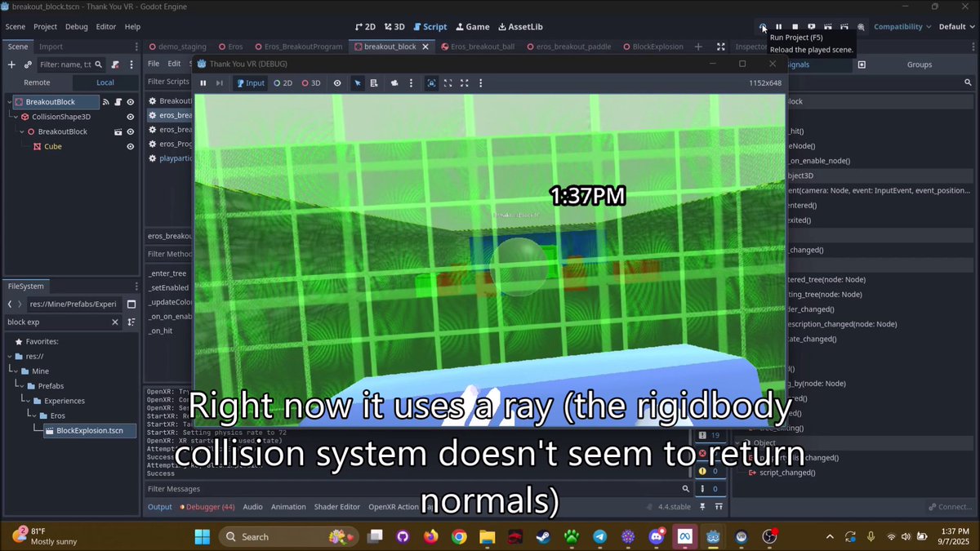This screenshot has width=980, height=551.
Task: Open the Compatibility renderer dropdown
Action: pos(901,26)
